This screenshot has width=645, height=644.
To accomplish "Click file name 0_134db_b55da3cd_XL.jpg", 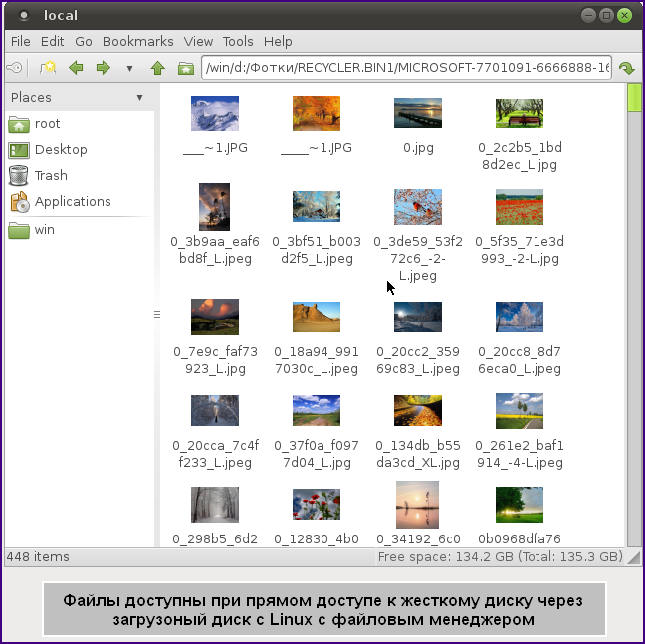I will click(418, 454).
